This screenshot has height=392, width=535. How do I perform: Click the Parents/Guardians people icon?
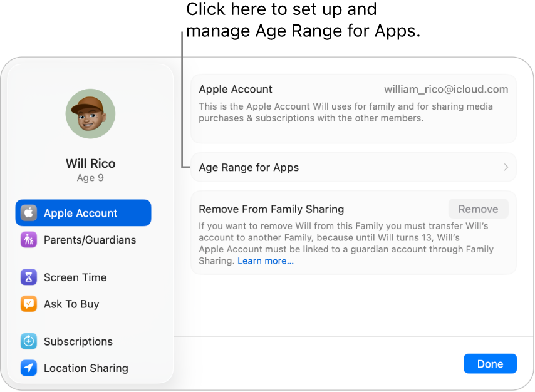29,240
